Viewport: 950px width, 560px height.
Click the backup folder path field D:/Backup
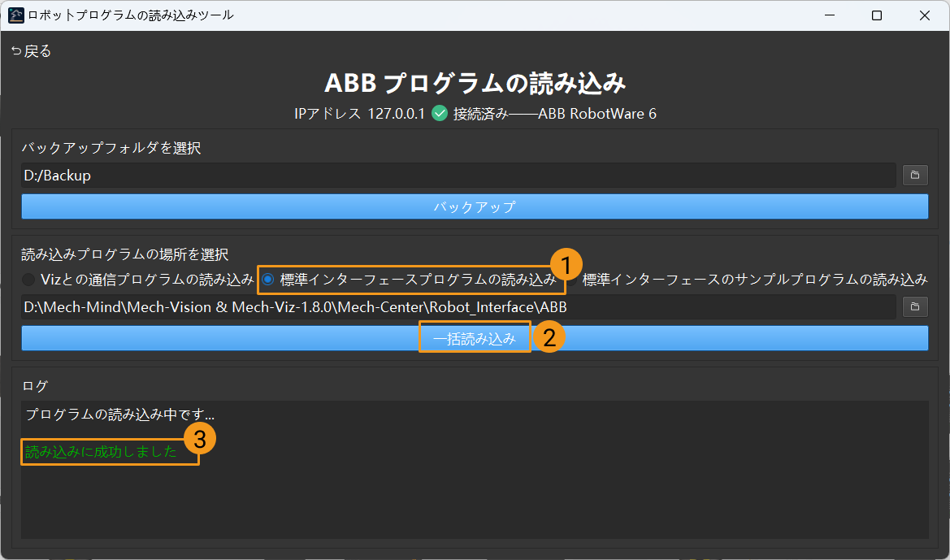tap(458, 175)
